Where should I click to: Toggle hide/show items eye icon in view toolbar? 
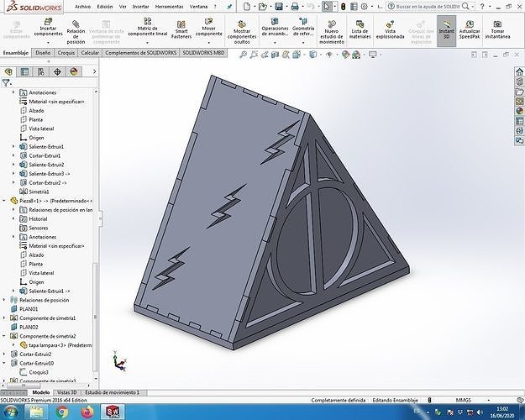[x=329, y=55]
